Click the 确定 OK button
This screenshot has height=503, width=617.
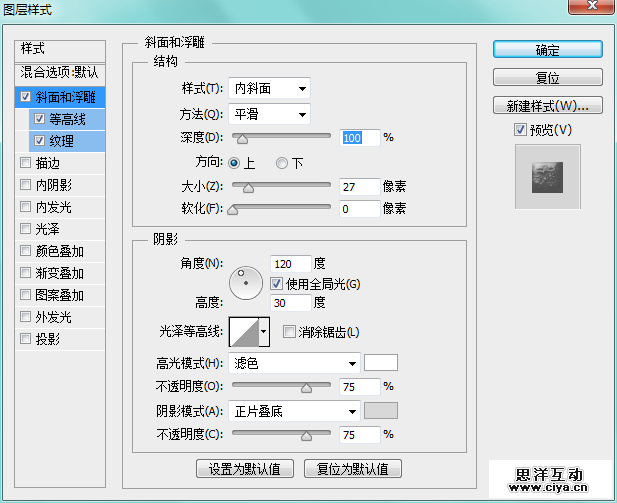coord(547,50)
